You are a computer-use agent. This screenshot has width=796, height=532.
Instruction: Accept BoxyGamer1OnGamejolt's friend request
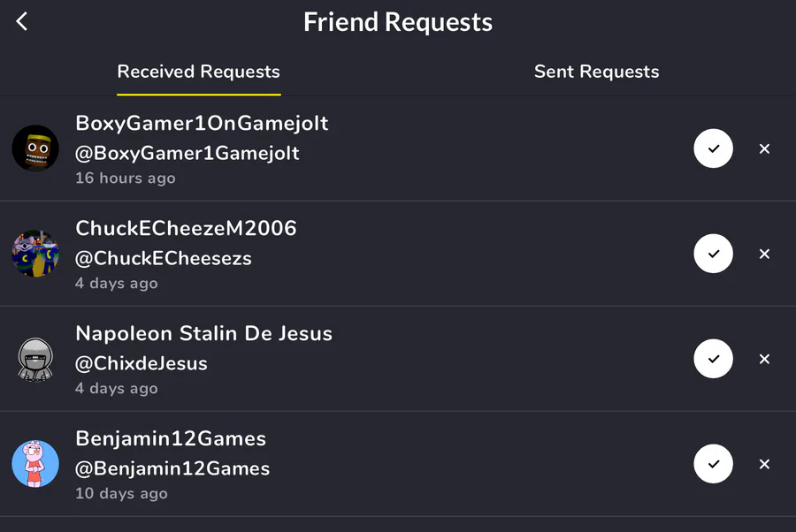coord(713,148)
